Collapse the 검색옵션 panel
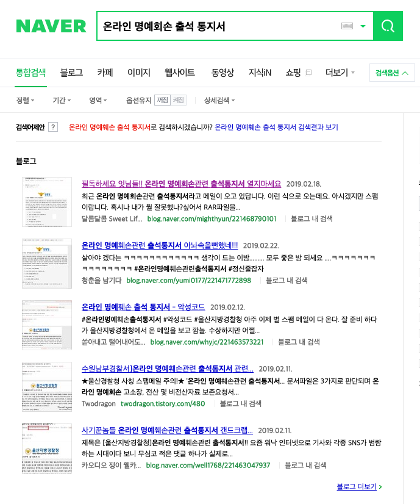The image size is (420, 504). 392,73
